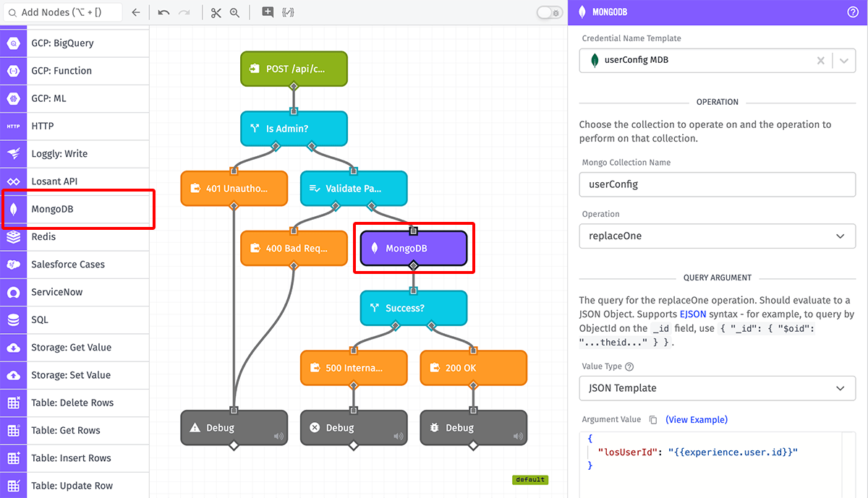The image size is (868, 498).
Task: Click the GCP: ML node icon
Action: click(13, 98)
